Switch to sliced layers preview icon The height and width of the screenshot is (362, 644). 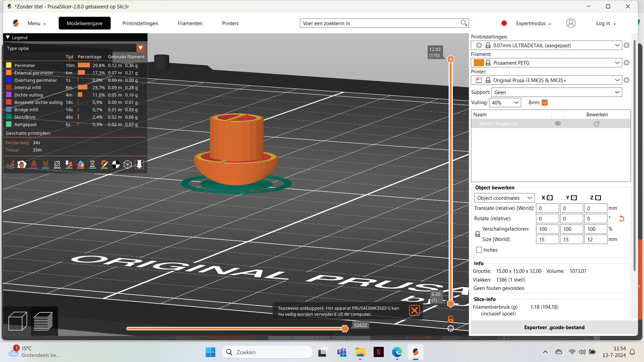[x=44, y=321]
